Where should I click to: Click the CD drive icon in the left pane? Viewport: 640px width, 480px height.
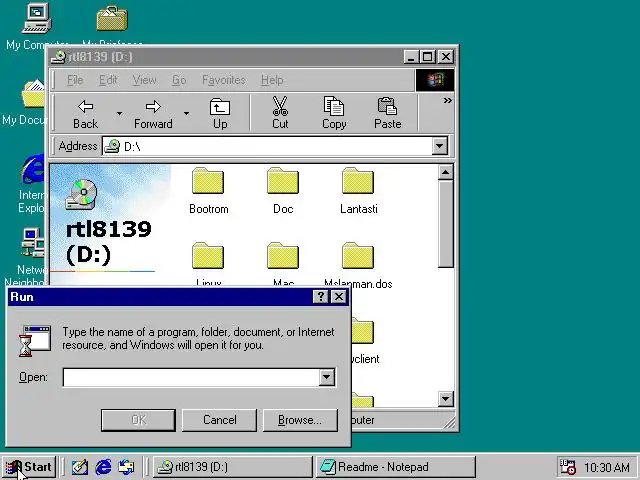click(82, 194)
